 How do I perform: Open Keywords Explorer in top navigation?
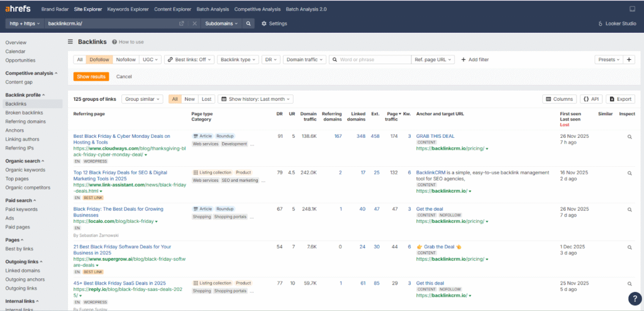tap(128, 9)
